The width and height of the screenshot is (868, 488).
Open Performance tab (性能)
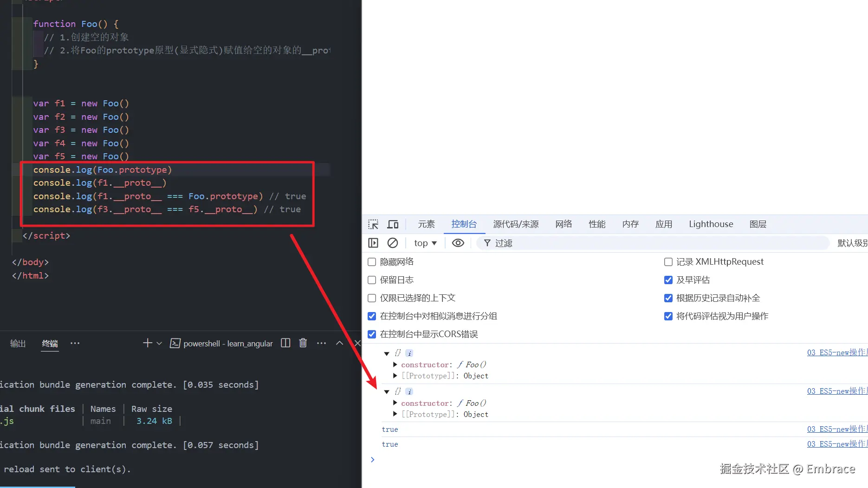(597, 224)
